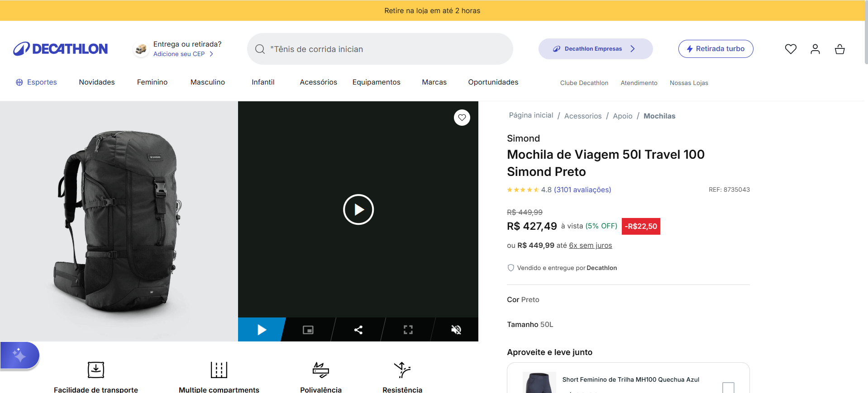This screenshot has width=868, height=393.
Task: Click the Resistência icon
Action: tap(402, 369)
